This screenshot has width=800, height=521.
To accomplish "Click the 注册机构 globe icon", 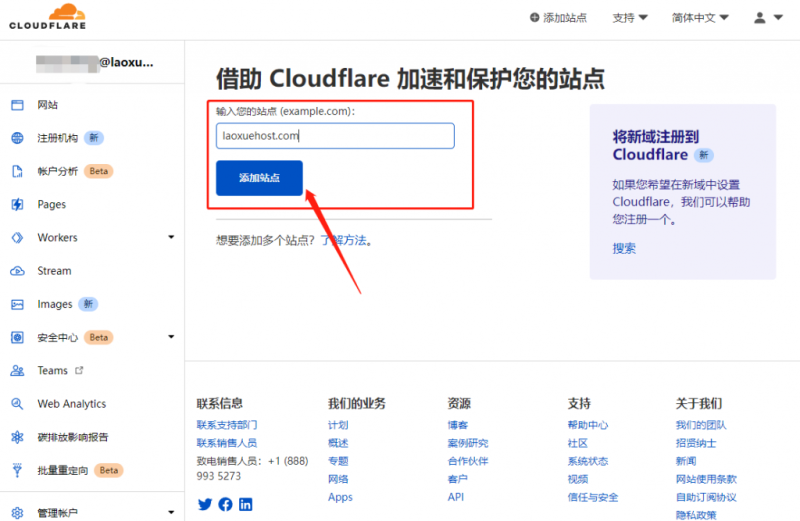I will [x=17, y=138].
